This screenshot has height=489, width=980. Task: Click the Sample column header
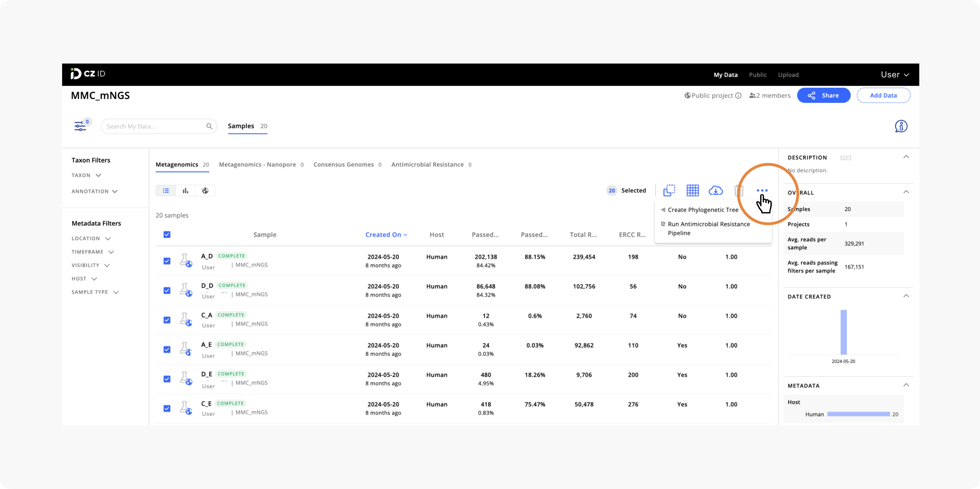pos(265,234)
